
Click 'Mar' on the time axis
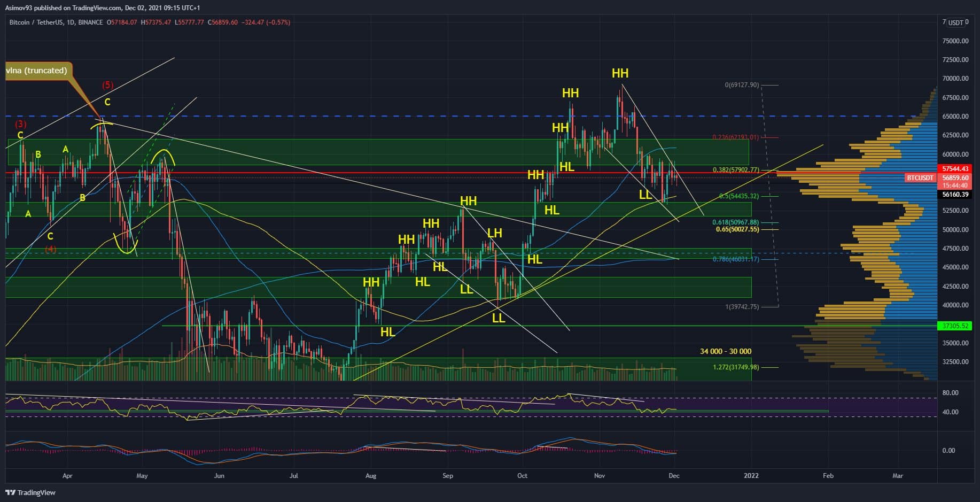(x=898, y=476)
